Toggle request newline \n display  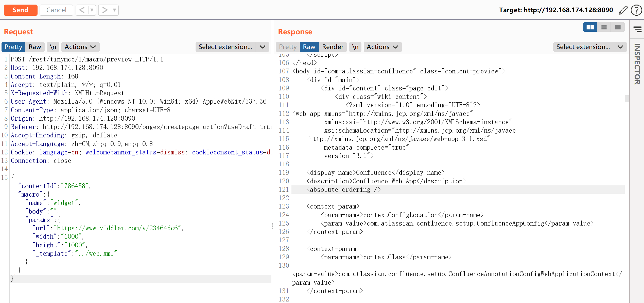[x=53, y=47]
